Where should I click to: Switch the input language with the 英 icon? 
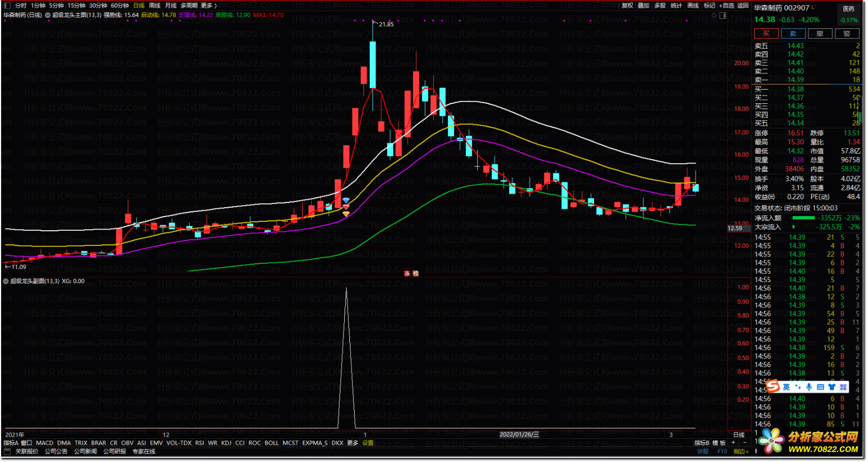coord(786,387)
